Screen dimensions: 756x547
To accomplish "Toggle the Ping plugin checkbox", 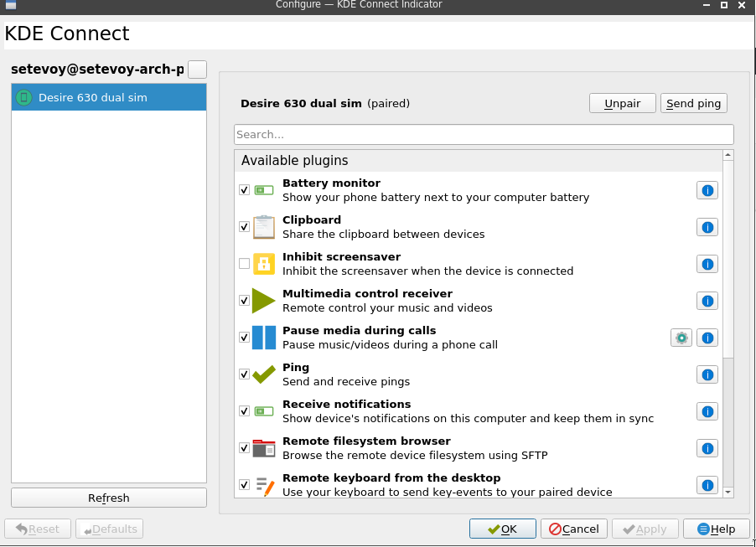I will [x=244, y=374].
